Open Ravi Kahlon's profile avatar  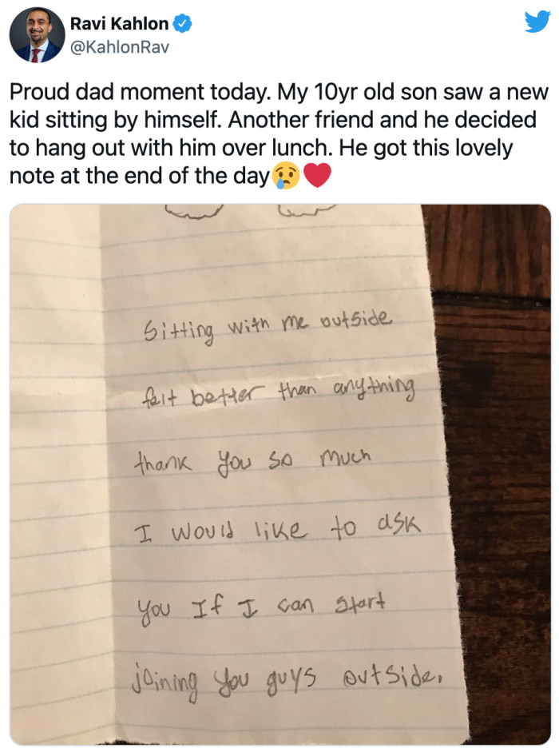[37, 34]
